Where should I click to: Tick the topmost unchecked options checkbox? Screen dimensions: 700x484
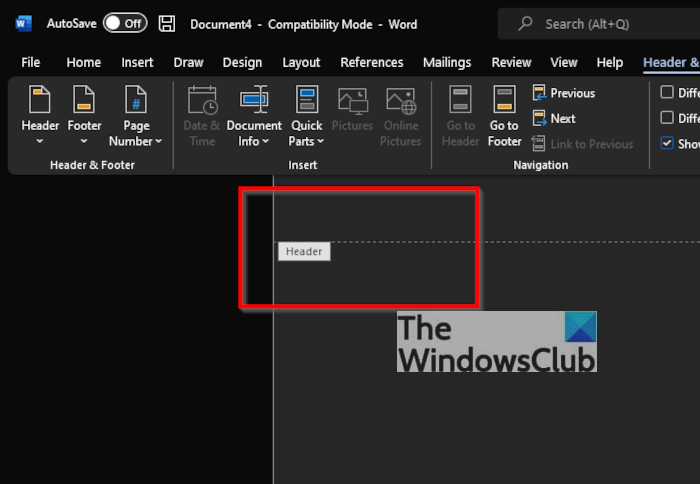pyautogui.click(x=667, y=92)
